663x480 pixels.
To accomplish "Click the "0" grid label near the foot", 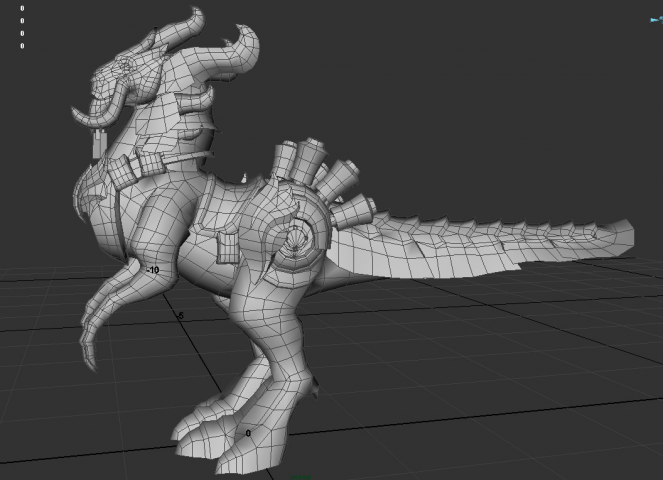I will (248, 433).
